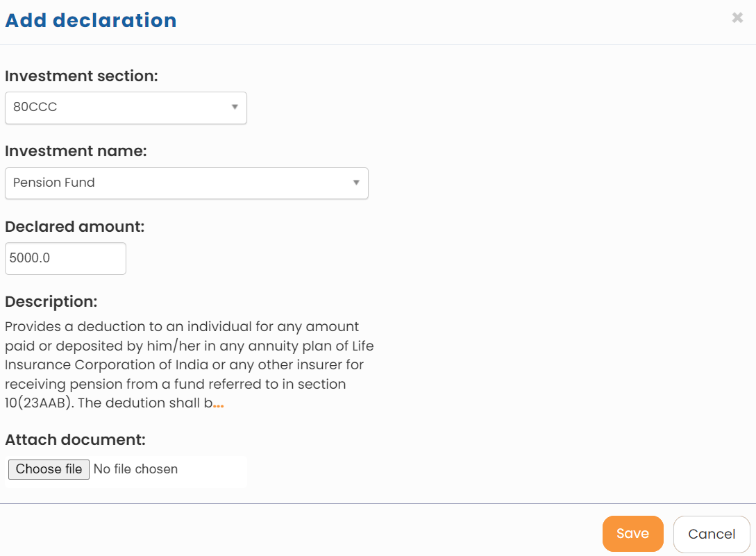This screenshot has height=556, width=756.
Task: Click the "Add declaration" dialog title
Action: [x=91, y=20]
